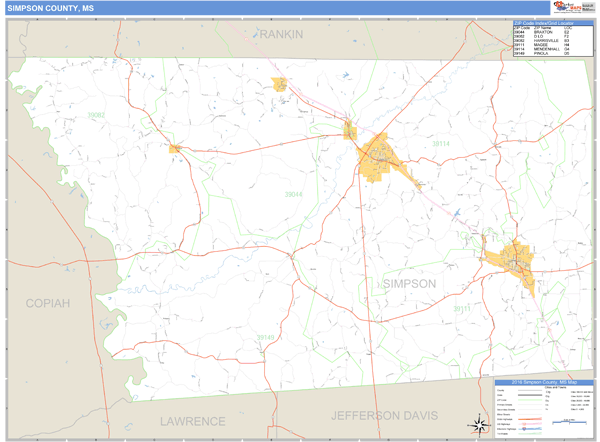Screen dimensions: 600x442
Task: Click the Harrisville yellow city marker
Action: click(x=175, y=149)
